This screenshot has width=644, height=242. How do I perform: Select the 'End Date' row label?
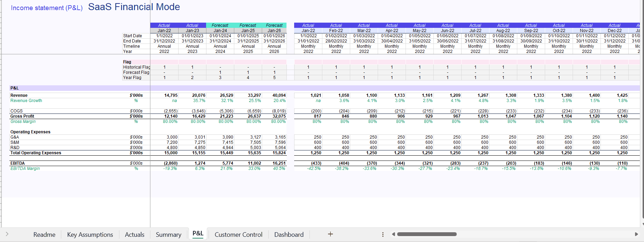click(x=132, y=41)
